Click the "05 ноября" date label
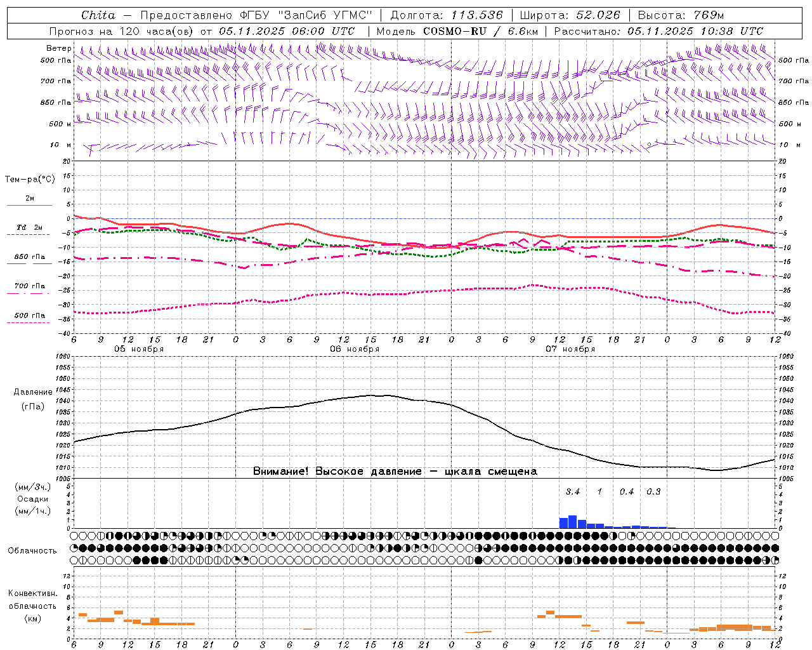This screenshot has width=812, height=650. point(139,349)
